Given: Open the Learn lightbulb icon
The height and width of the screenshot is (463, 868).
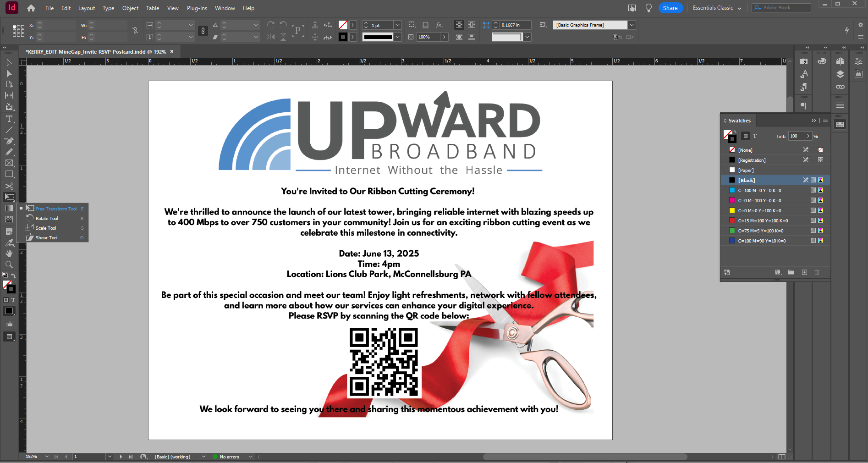Looking at the screenshot, I should coord(648,8).
